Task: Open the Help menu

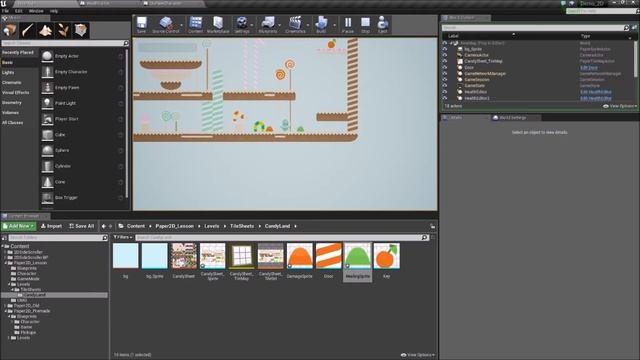Action: click(54, 11)
